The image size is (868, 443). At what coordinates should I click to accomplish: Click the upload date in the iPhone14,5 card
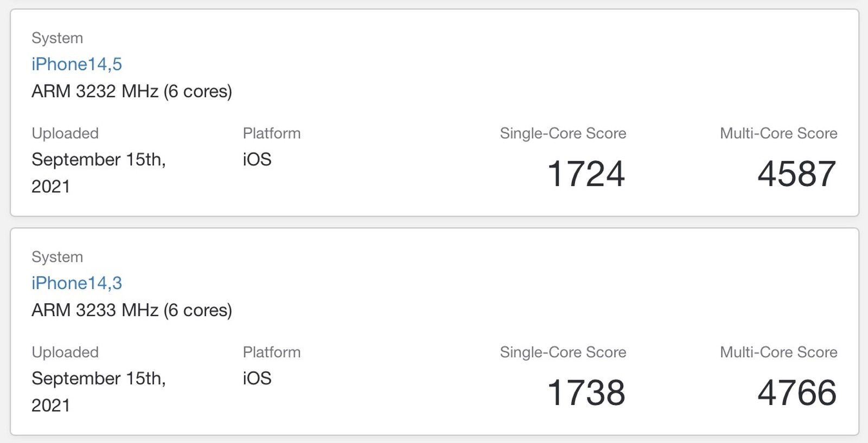point(98,172)
